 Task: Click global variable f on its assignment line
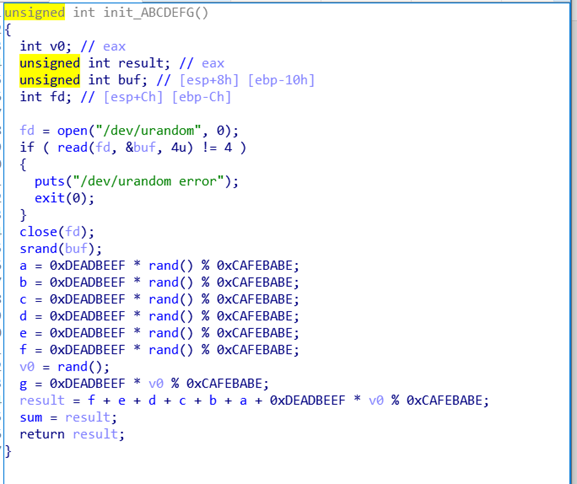pyautogui.click(x=23, y=350)
